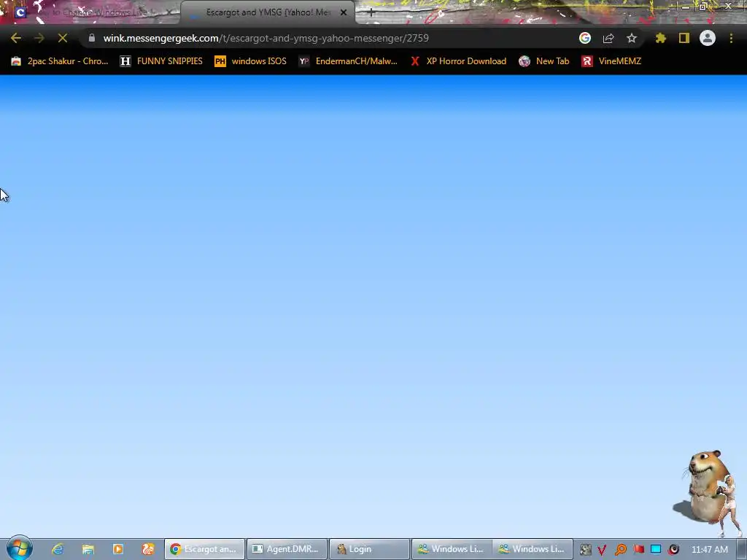Click the gray first tray icon
Screen dimensions: 747x560
[x=586, y=550]
